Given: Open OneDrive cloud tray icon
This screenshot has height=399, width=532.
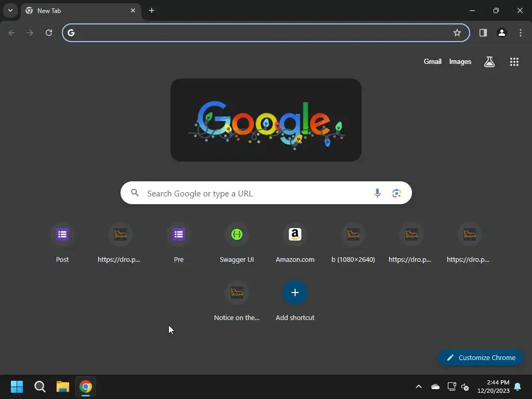Looking at the screenshot, I should tap(435, 387).
